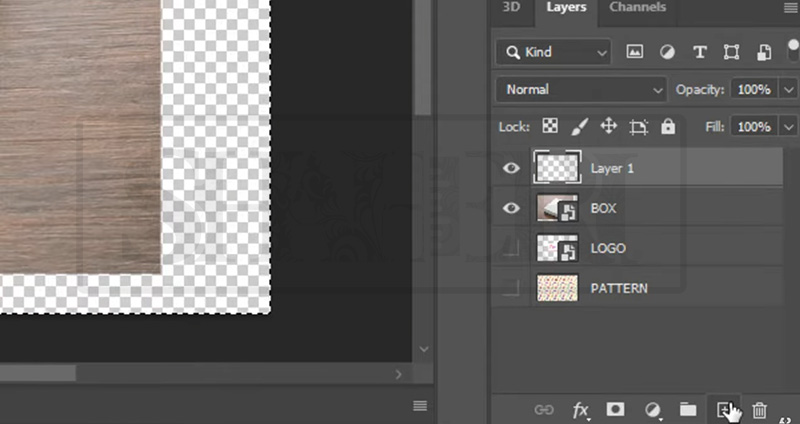
Task: Click the shape layer filter icon
Action: coord(731,52)
